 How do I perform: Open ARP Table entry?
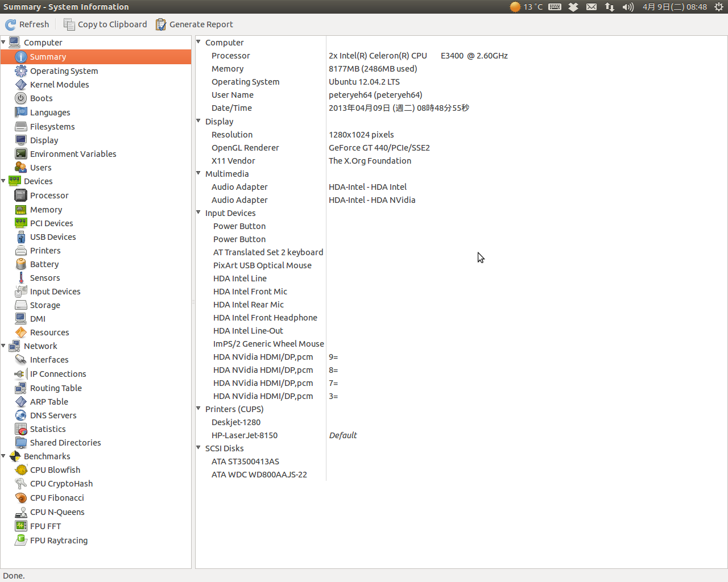click(49, 402)
